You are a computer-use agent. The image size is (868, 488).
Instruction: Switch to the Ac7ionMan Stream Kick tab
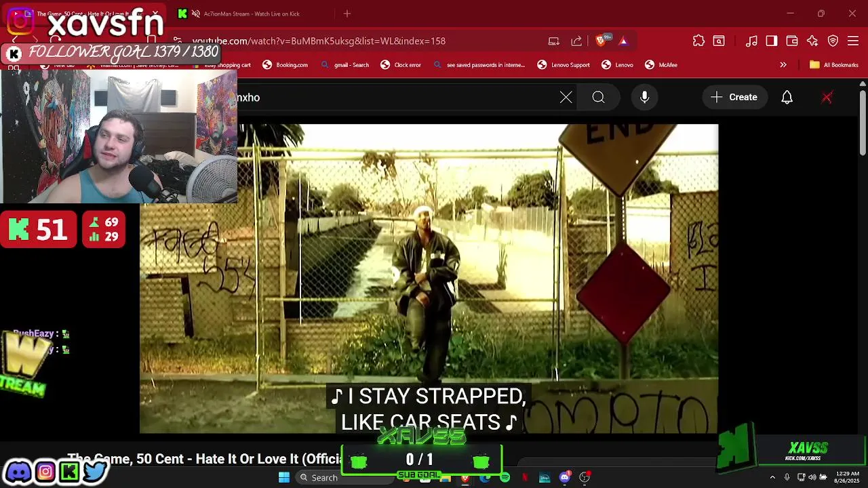[x=251, y=14]
